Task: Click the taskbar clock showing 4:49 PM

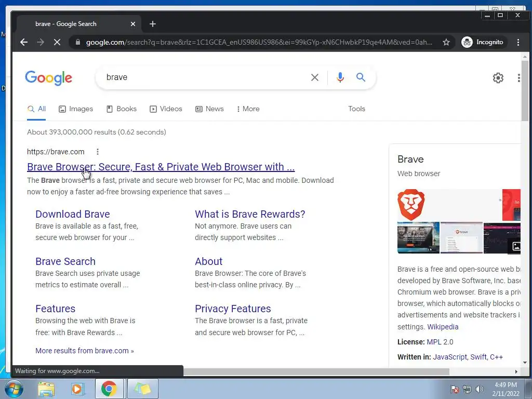Action: (506, 389)
